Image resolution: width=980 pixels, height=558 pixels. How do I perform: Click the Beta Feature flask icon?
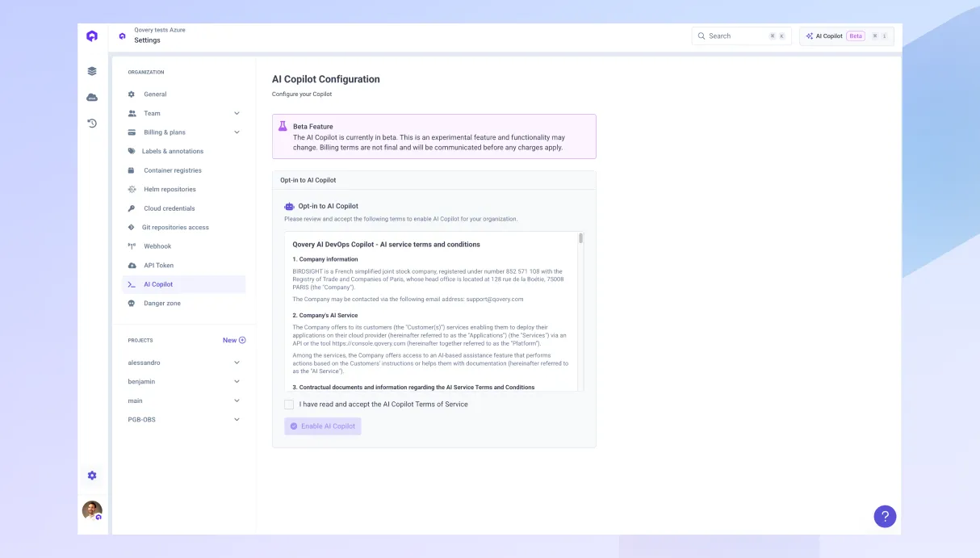pos(283,127)
